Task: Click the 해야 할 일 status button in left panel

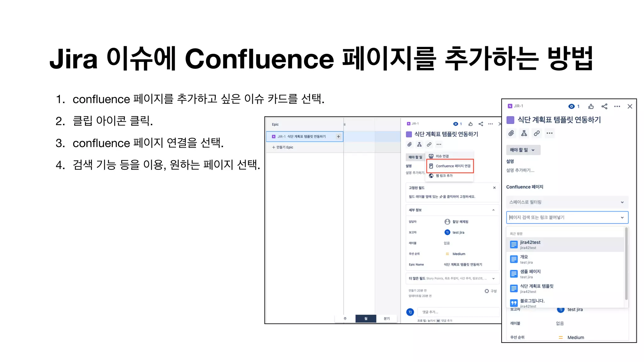Action: pos(415,157)
